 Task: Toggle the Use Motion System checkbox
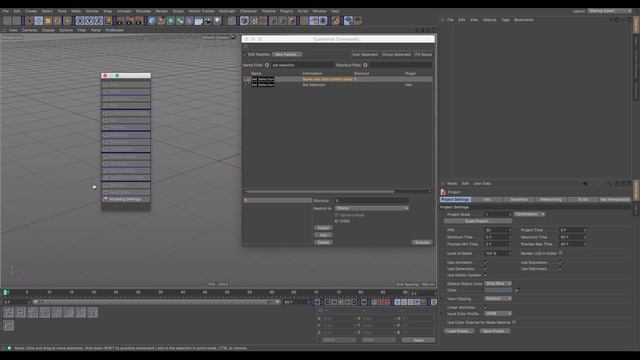[486, 275]
